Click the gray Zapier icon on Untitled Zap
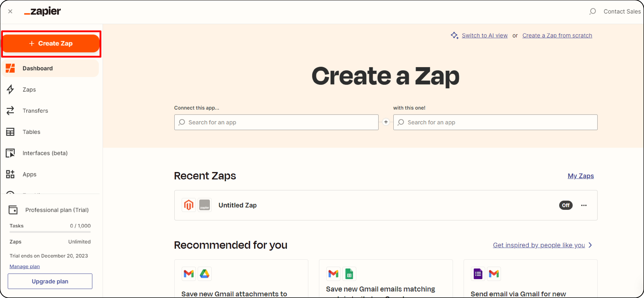This screenshot has width=644, height=298. (204, 205)
